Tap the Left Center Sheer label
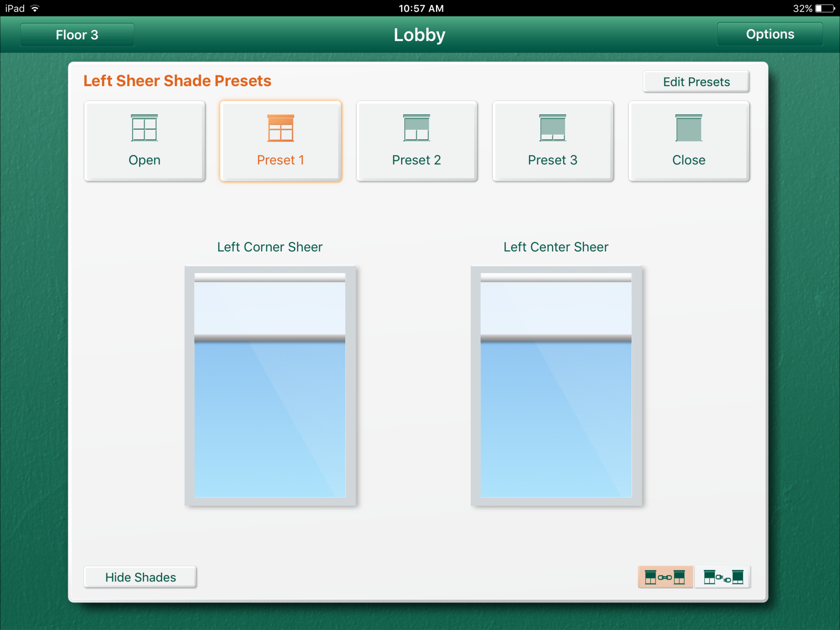 tap(556, 247)
